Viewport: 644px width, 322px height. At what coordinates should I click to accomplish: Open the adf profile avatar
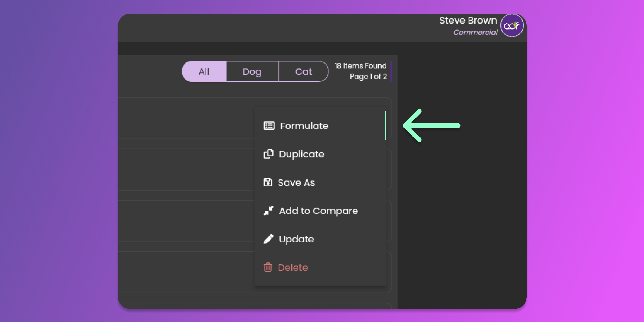pyautogui.click(x=512, y=25)
